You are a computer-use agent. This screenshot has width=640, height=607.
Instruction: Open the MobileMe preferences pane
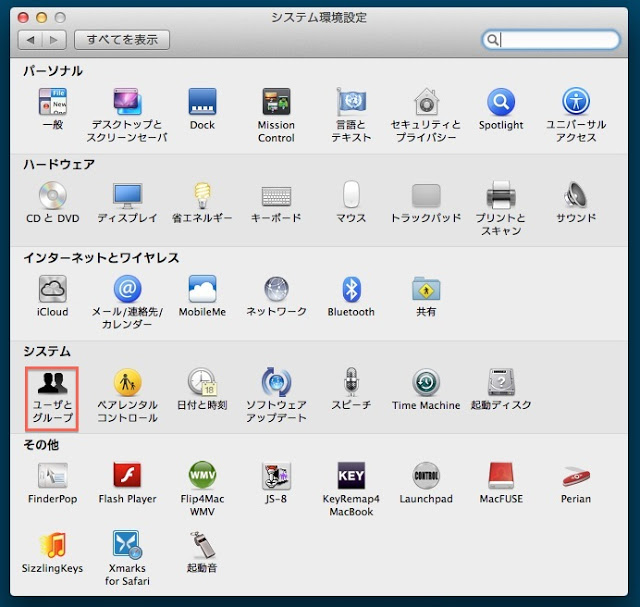click(202, 296)
